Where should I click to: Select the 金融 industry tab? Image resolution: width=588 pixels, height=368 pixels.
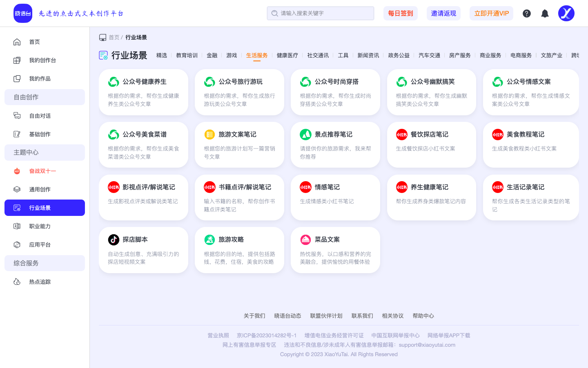pos(212,55)
